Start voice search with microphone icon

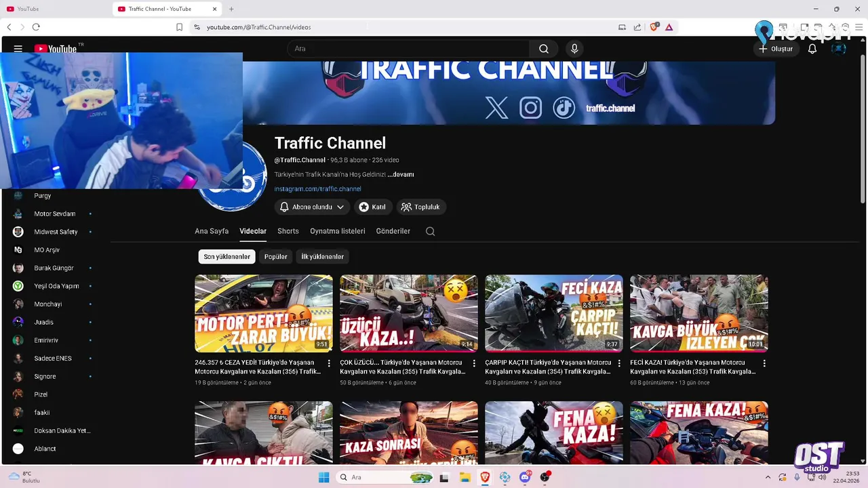tap(574, 49)
